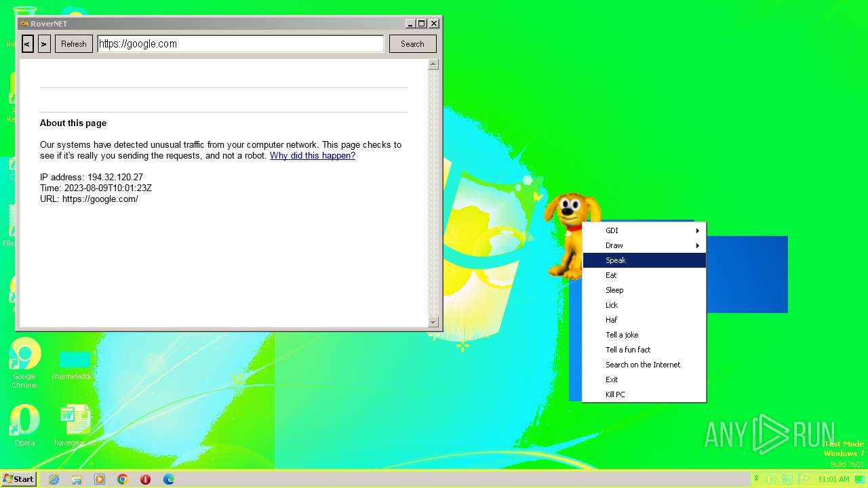This screenshot has height=488, width=868.
Task: Open the Opera desktop shortcut
Action: [x=24, y=426]
